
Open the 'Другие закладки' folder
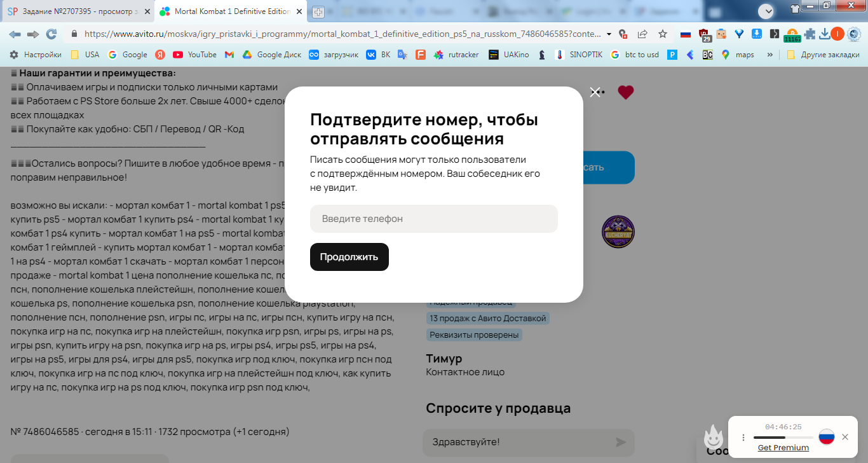[823, 55]
